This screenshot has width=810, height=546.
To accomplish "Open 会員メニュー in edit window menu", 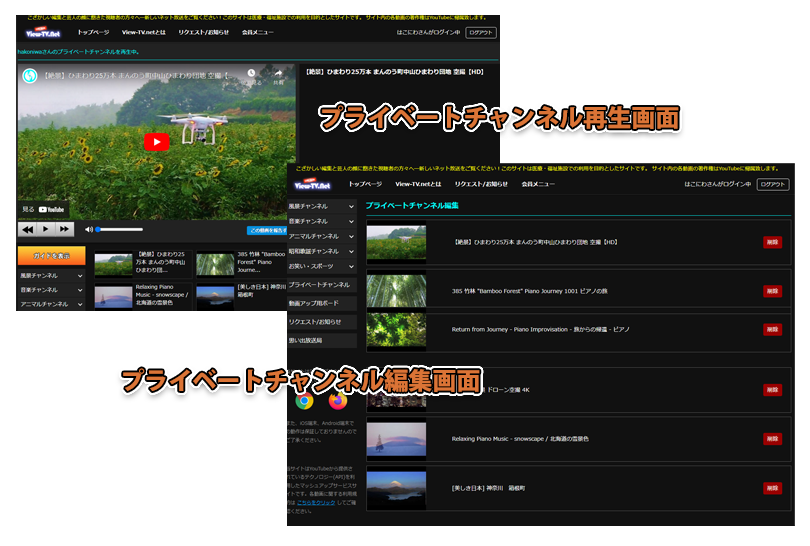I will (538, 184).
